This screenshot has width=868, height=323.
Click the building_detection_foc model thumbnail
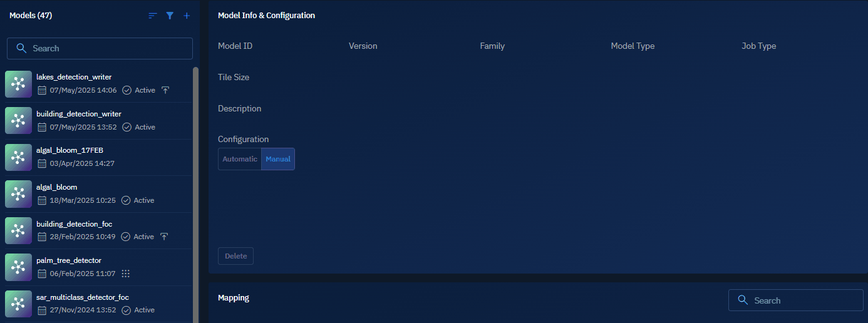(18, 230)
